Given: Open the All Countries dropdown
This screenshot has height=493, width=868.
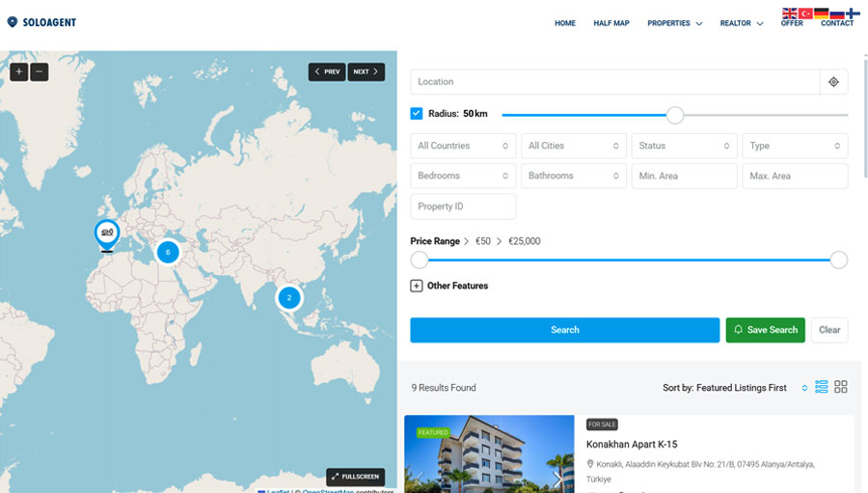Looking at the screenshot, I should 463,146.
